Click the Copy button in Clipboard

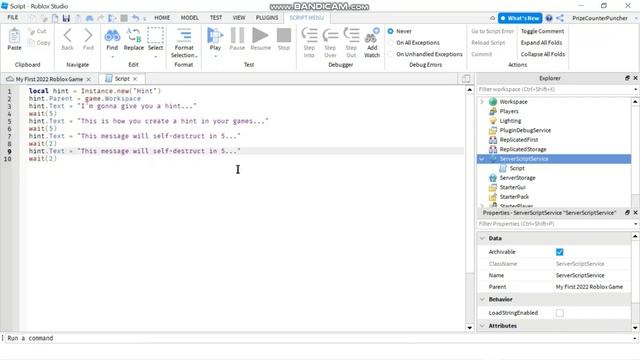(x=39, y=42)
